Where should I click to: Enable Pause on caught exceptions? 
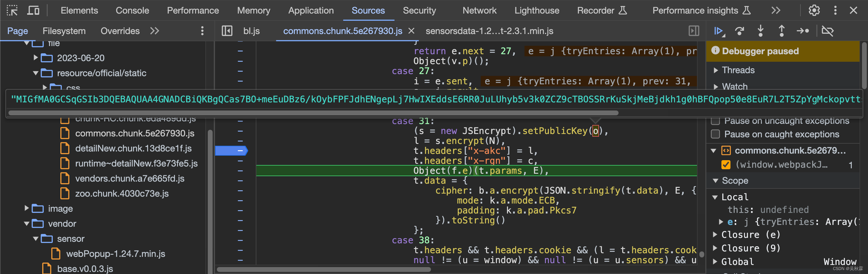click(x=715, y=134)
